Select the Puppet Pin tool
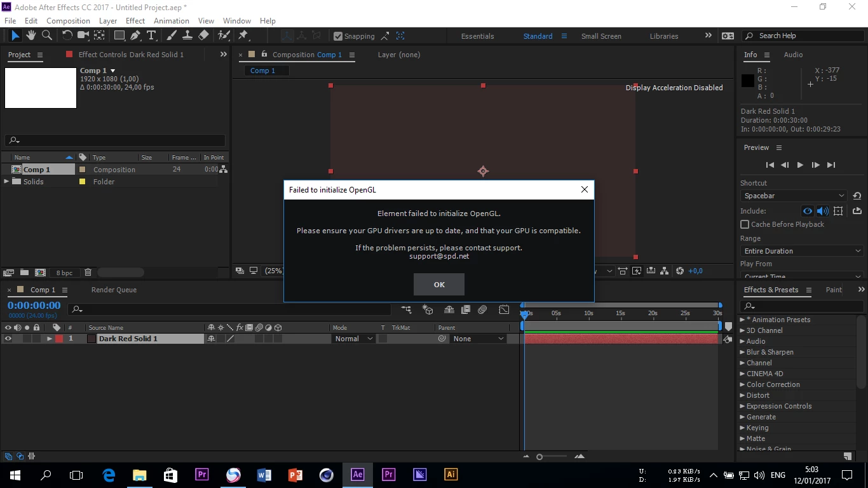The height and width of the screenshot is (488, 868). pos(243,36)
